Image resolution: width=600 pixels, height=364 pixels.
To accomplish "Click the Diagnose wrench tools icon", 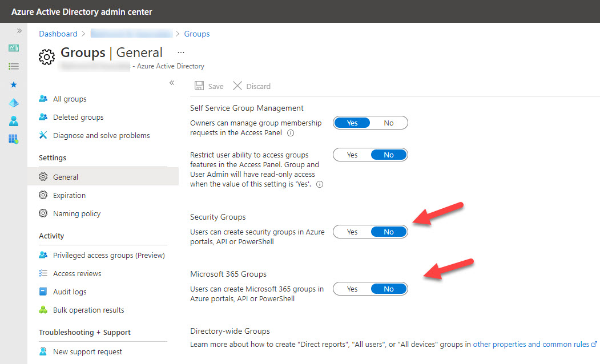I will (43, 135).
